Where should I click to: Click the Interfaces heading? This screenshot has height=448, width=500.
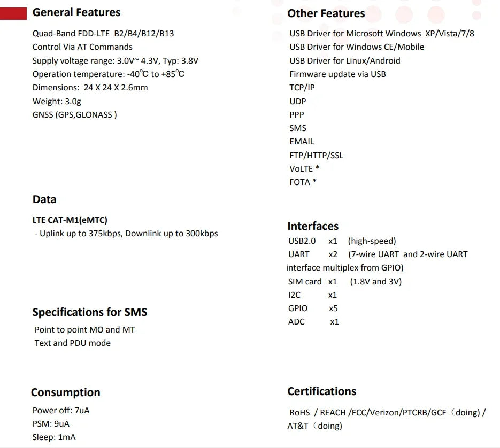coord(312,226)
